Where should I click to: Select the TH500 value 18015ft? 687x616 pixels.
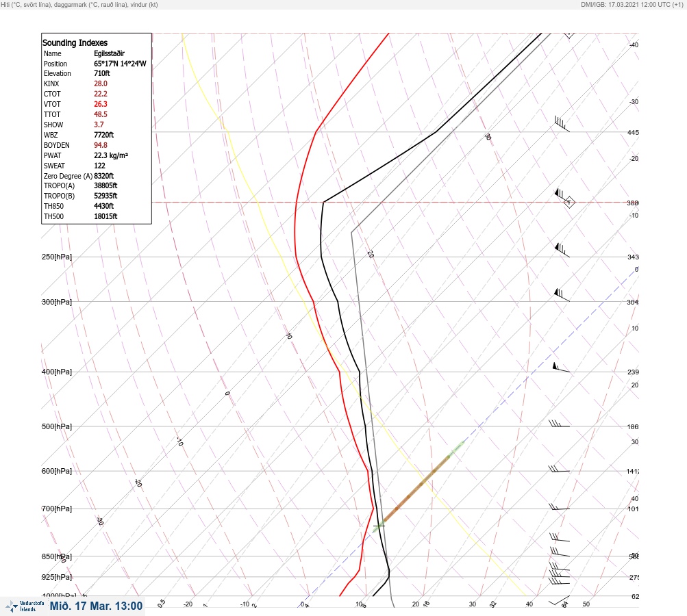105,216
